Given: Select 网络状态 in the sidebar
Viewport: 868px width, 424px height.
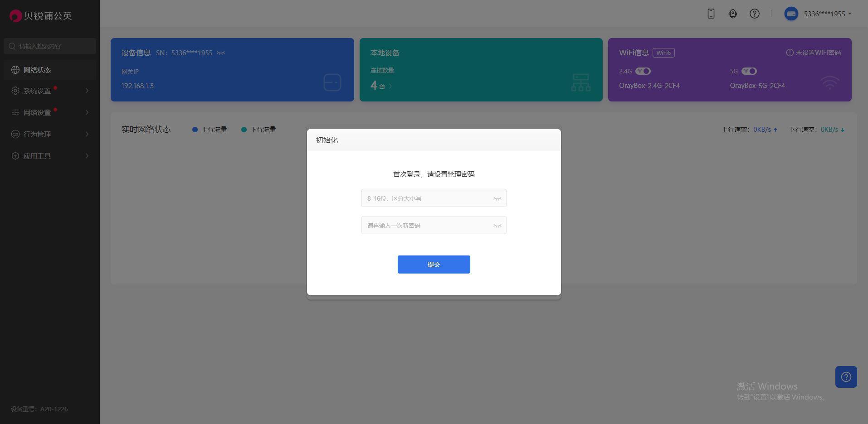Looking at the screenshot, I should tap(37, 70).
